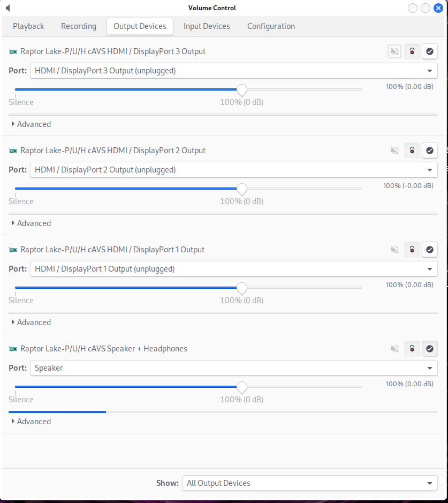Open the Show dropdown for All Output Devices
The image size is (448, 503).
click(309, 483)
